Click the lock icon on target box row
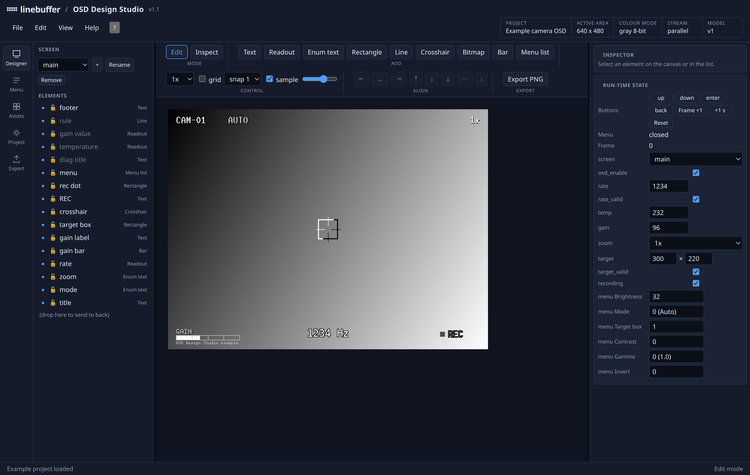Image resolution: width=750 pixels, height=475 pixels. [53, 225]
